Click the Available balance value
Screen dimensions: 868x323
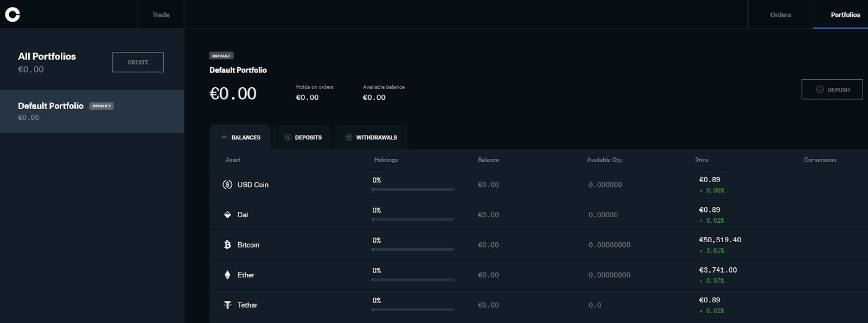click(374, 98)
